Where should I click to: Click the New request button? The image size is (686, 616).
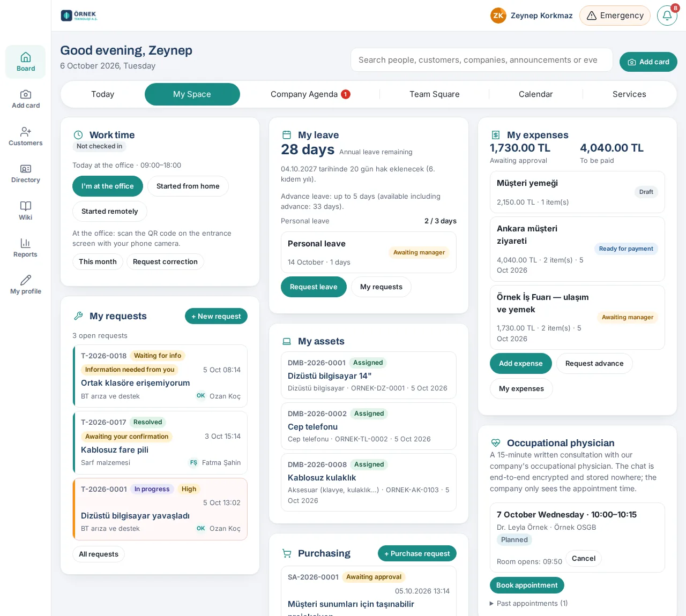pos(216,317)
